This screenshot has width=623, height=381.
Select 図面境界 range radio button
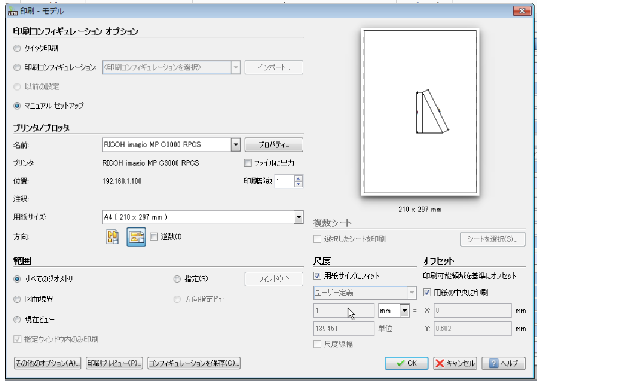pos(17,299)
